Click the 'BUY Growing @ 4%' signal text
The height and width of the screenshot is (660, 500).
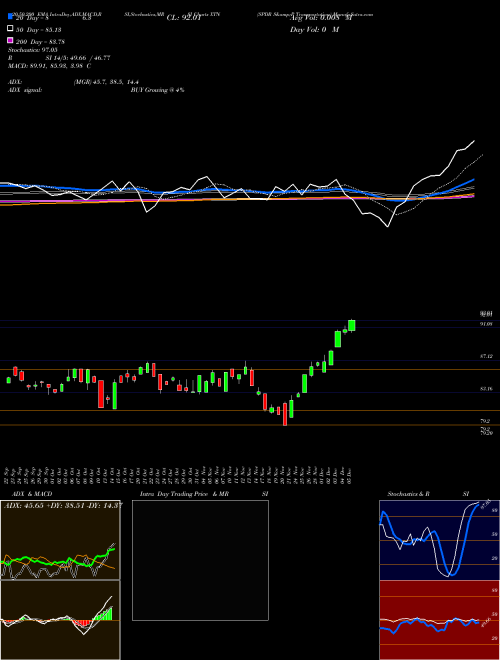(157, 90)
